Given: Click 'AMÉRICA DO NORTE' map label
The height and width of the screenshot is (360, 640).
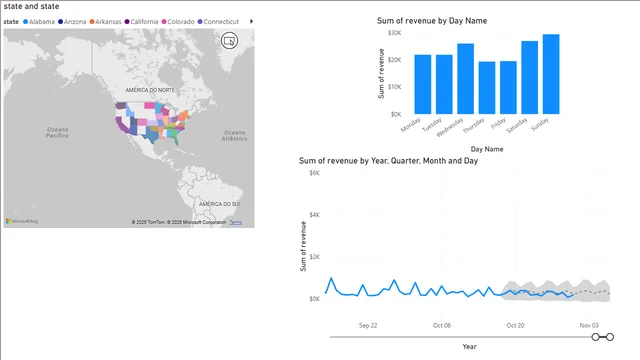Looking at the screenshot, I should tap(150, 90).
